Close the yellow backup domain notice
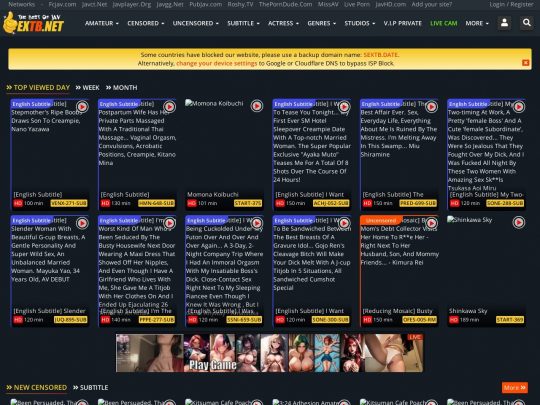The width and height of the screenshot is (540, 405). 526,63
